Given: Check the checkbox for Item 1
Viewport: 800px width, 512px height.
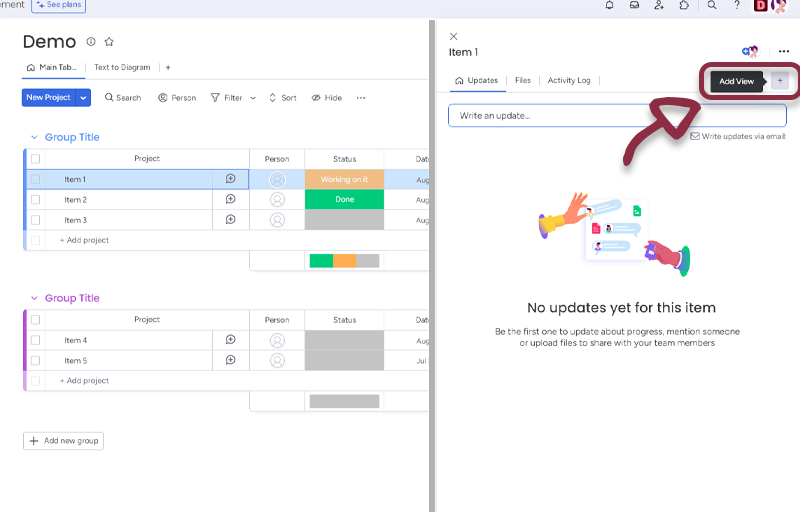Looking at the screenshot, I should pyautogui.click(x=35, y=180).
